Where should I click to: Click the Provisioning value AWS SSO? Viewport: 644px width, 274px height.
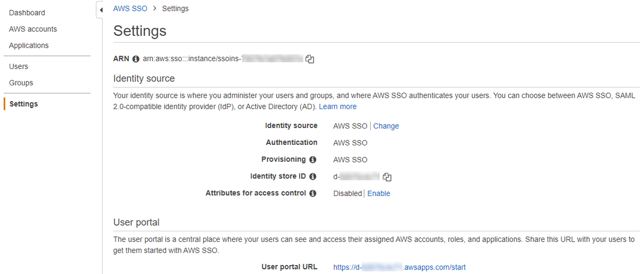[x=351, y=160]
